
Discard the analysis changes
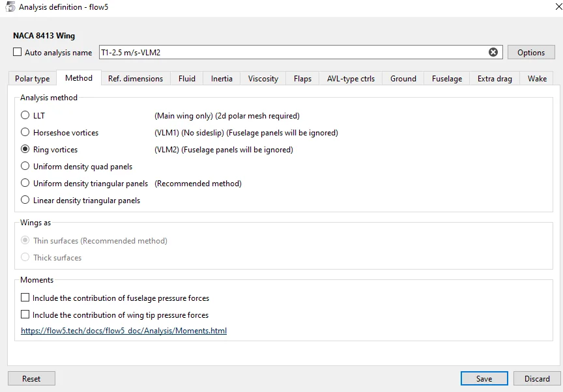coord(537,379)
